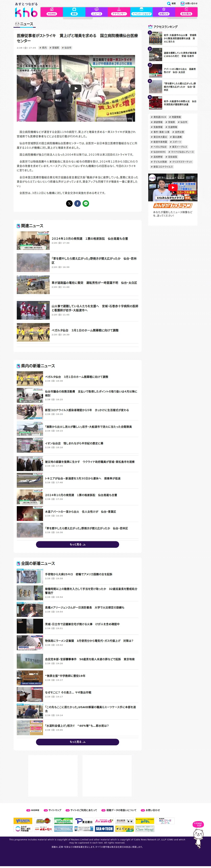Image resolution: width=211 pixels, height=868 pixels.
Task: Open the 交通情報 tag
Action: click(171, 127)
